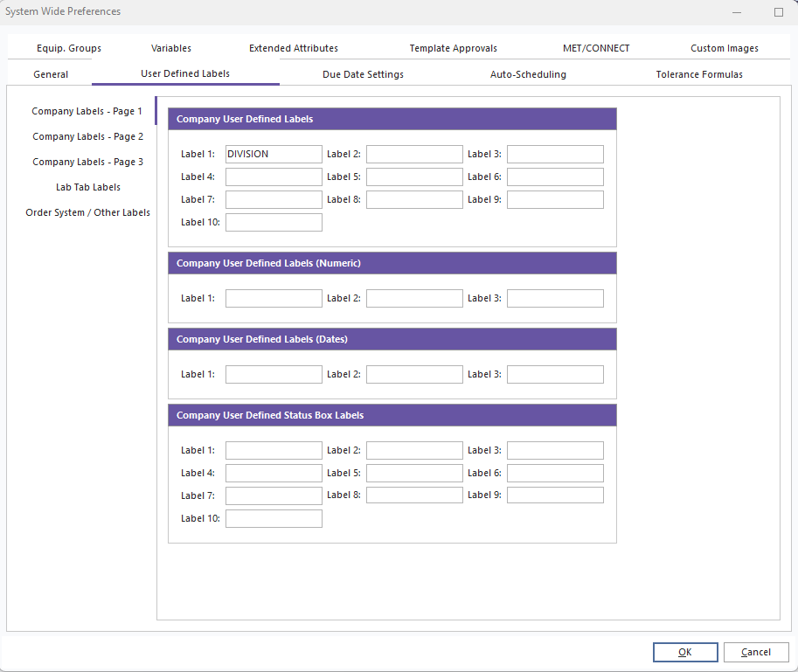
Task: Select the Auto-Scheduling tab
Action: tap(528, 74)
